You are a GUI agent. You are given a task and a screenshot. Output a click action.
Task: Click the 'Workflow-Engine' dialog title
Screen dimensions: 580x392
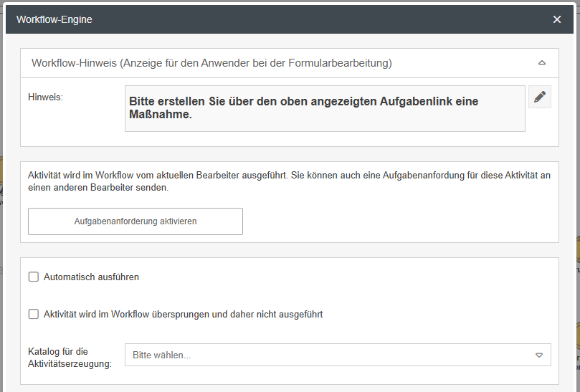click(x=54, y=19)
